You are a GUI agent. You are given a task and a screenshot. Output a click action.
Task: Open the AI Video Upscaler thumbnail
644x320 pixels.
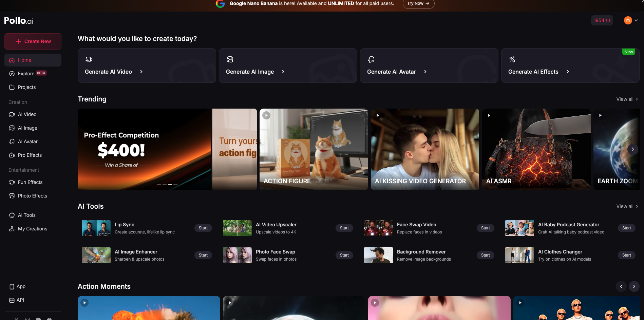[x=237, y=228]
